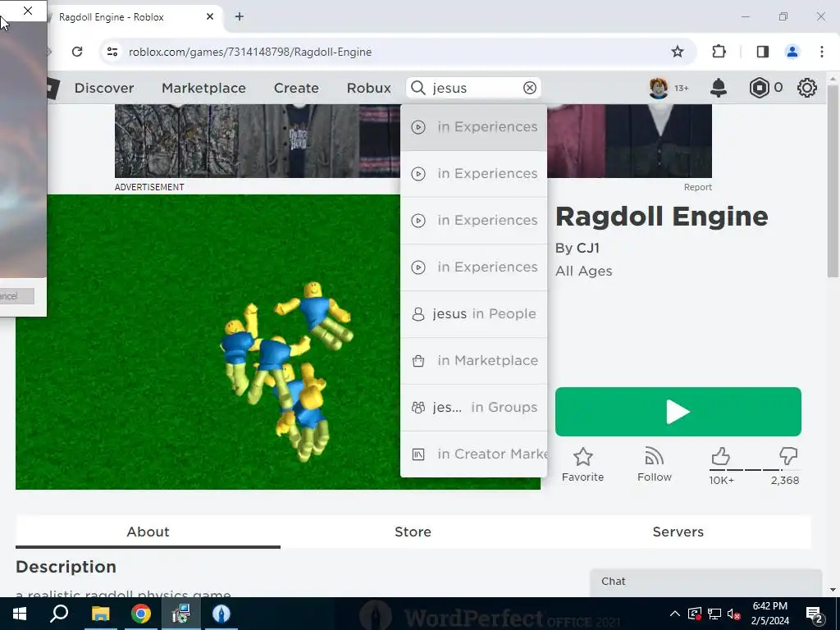Open the Discover page
The height and width of the screenshot is (630, 840).
coord(104,88)
